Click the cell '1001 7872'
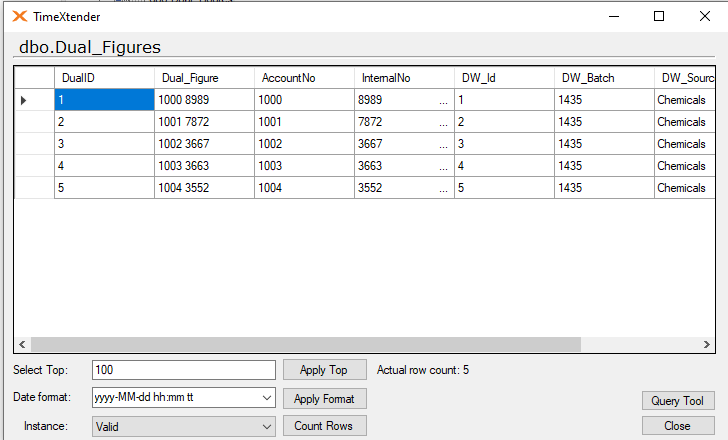Image resolution: width=728 pixels, height=440 pixels. click(x=204, y=122)
